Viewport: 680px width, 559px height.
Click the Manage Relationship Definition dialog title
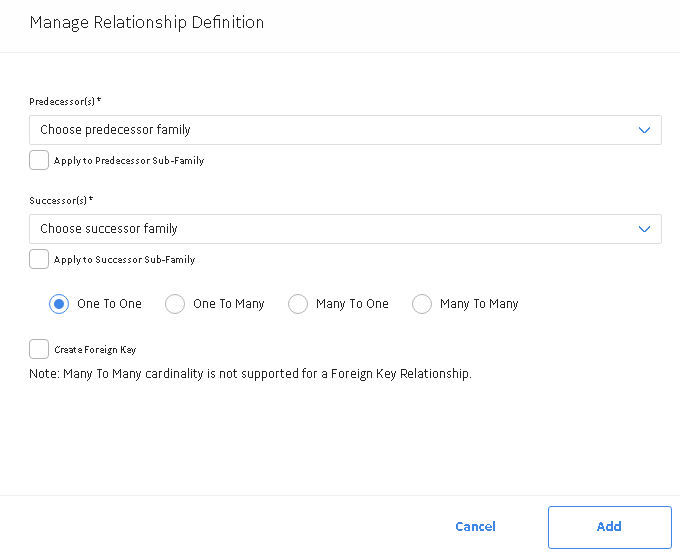point(147,23)
